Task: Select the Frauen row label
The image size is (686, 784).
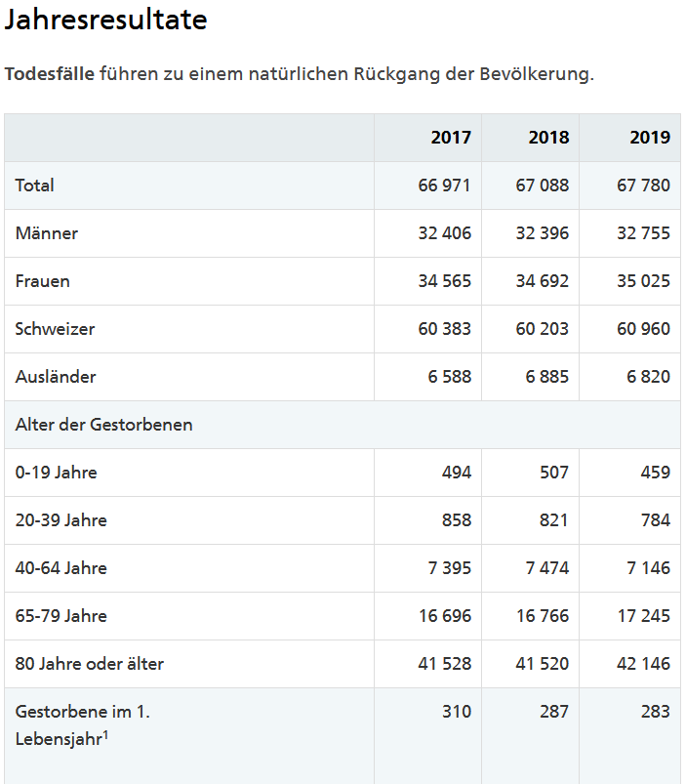Action: (x=43, y=281)
